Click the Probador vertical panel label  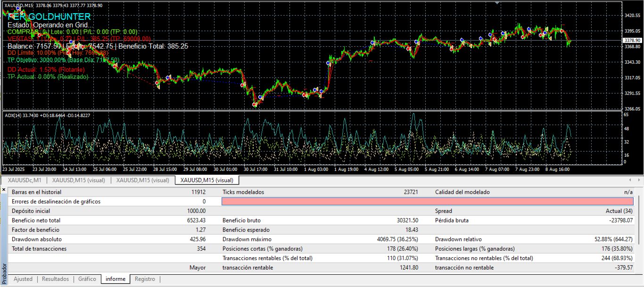pos(4,272)
